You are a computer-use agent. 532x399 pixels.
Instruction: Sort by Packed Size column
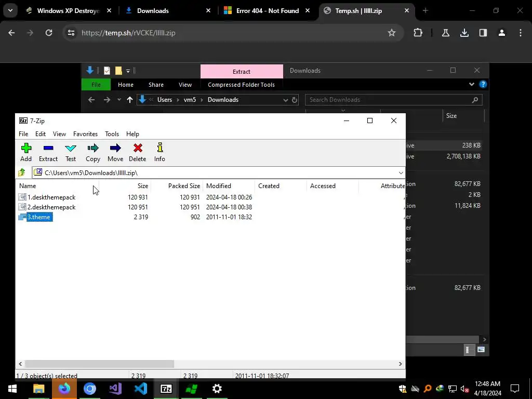[x=177, y=186]
